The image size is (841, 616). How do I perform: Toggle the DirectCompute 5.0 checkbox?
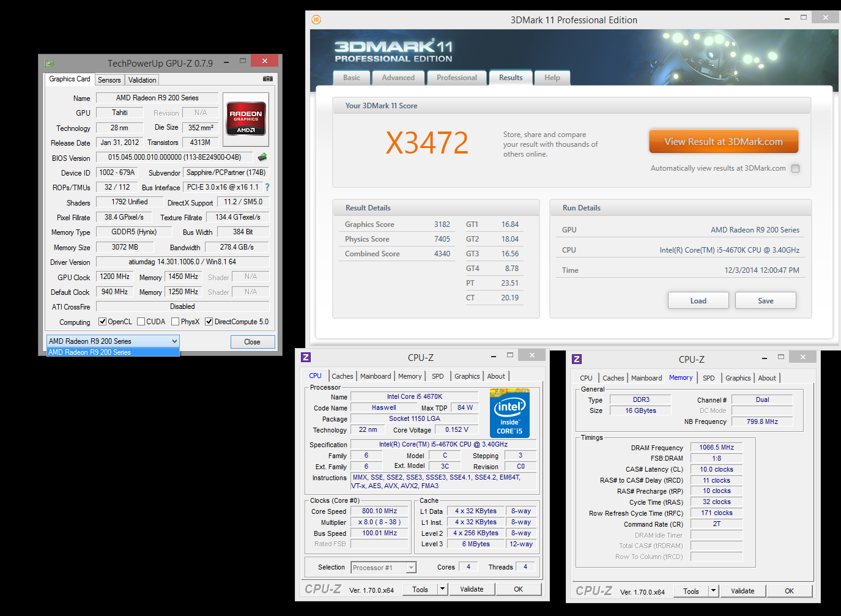209,322
